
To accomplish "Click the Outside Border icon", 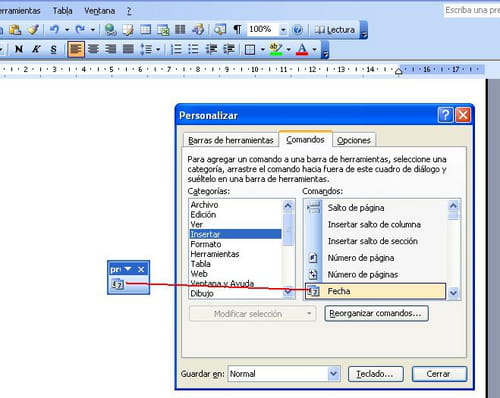I will pos(250,50).
